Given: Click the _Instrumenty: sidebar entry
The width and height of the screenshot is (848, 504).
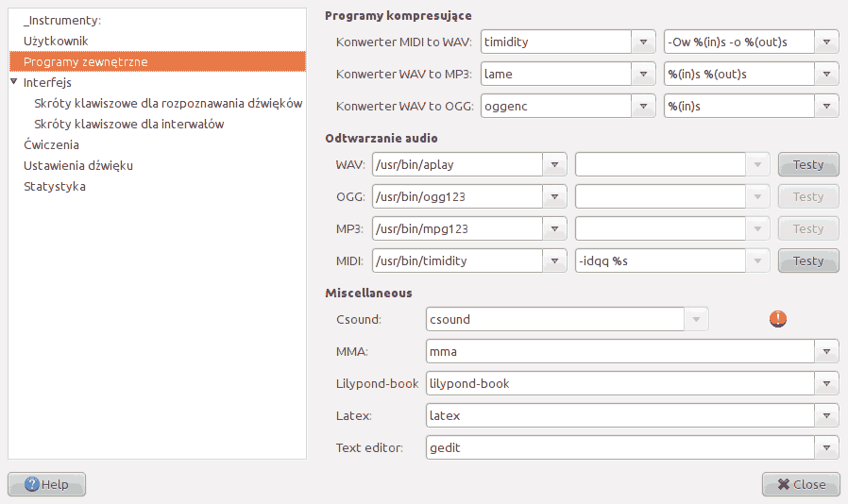Looking at the screenshot, I should 61,20.
